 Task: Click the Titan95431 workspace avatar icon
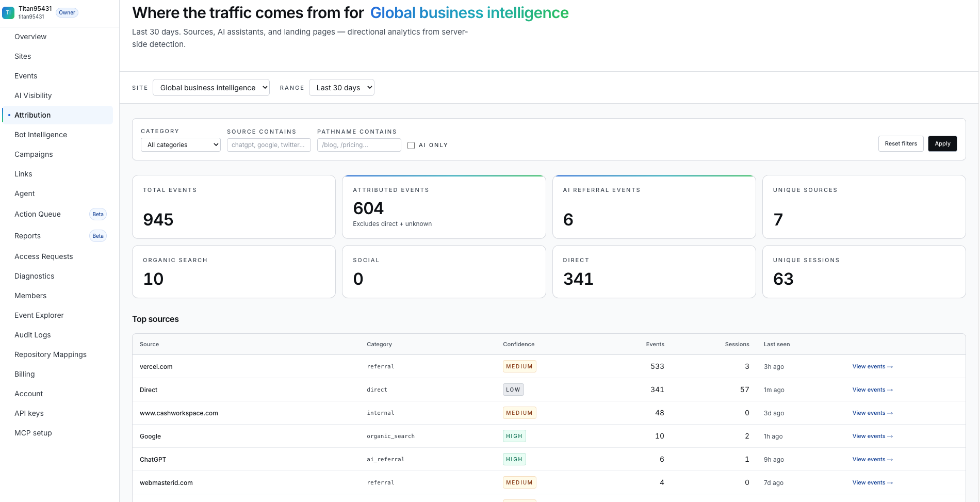tap(8, 12)
